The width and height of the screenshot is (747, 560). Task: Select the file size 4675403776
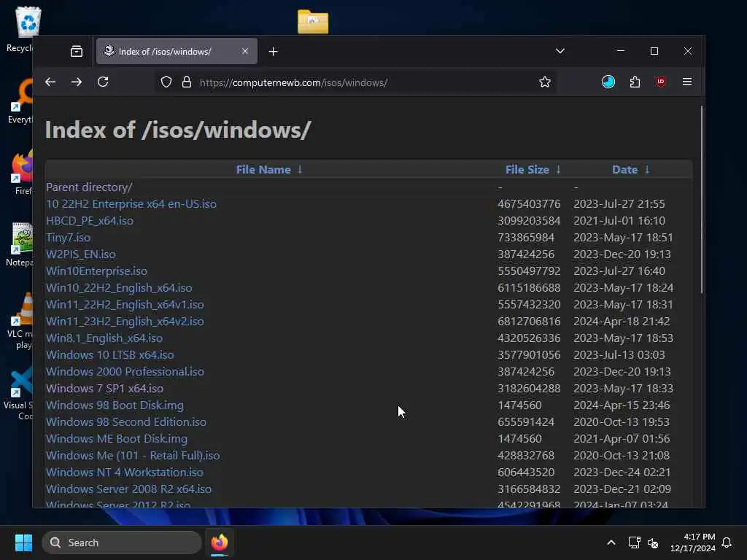(x=529, y=204)
